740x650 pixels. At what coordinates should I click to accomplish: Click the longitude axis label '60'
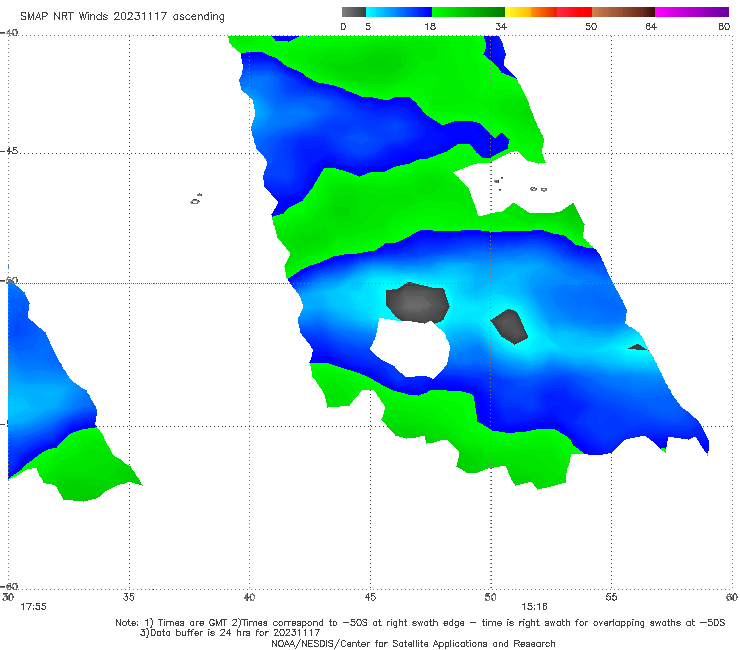click(732, 597)
